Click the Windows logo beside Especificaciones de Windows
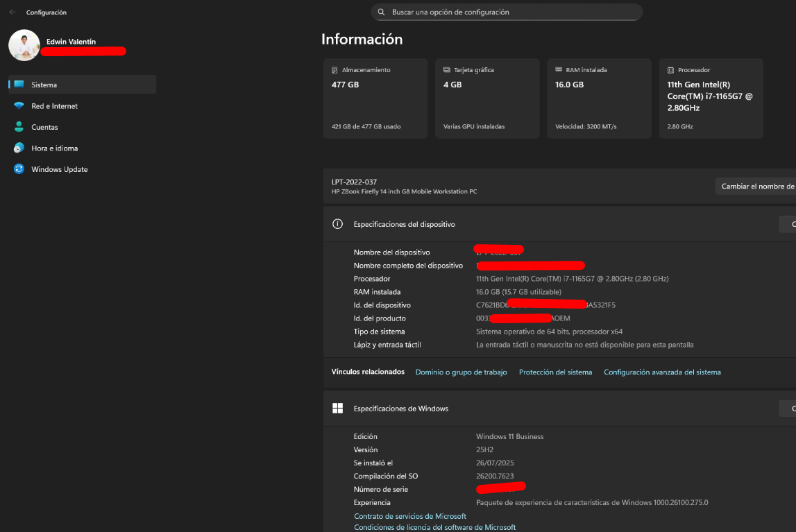Viewport: 796px width, 532px height. click(338, 409)
